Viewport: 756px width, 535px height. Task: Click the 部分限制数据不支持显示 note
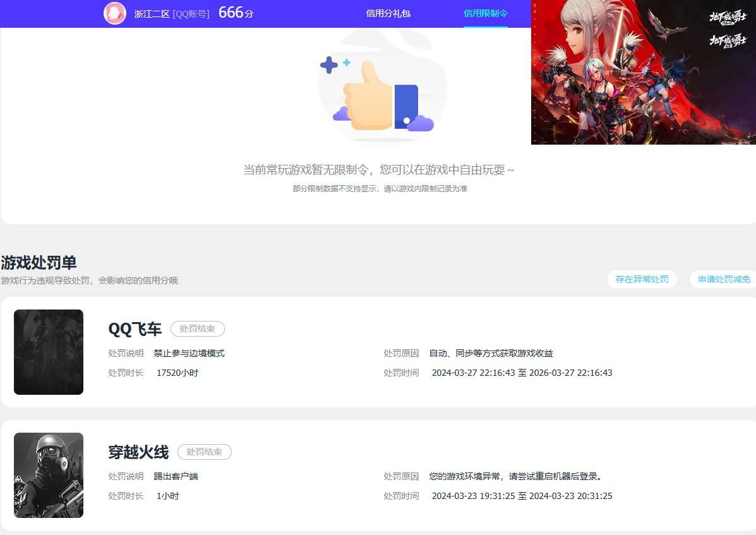(x=380, y=188)
